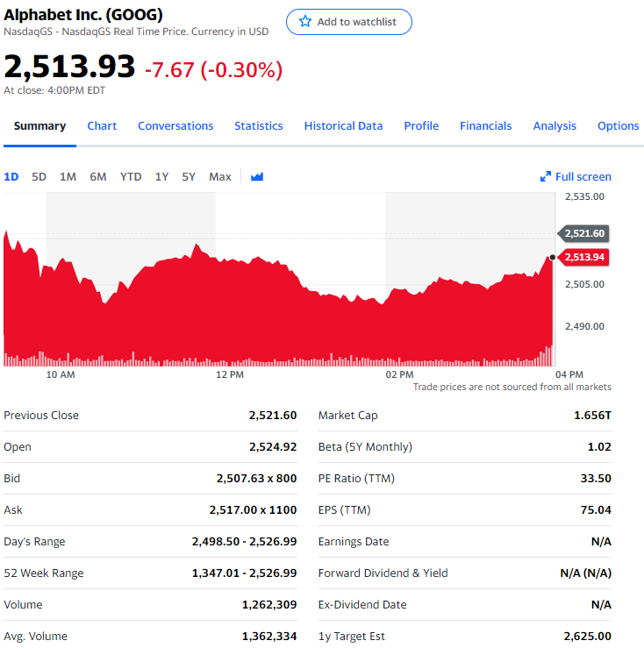Click the Alphabet Inc. (GOOG) title
Image resolution: width=644 pixels, height=655 pixels.
point(83,15)
